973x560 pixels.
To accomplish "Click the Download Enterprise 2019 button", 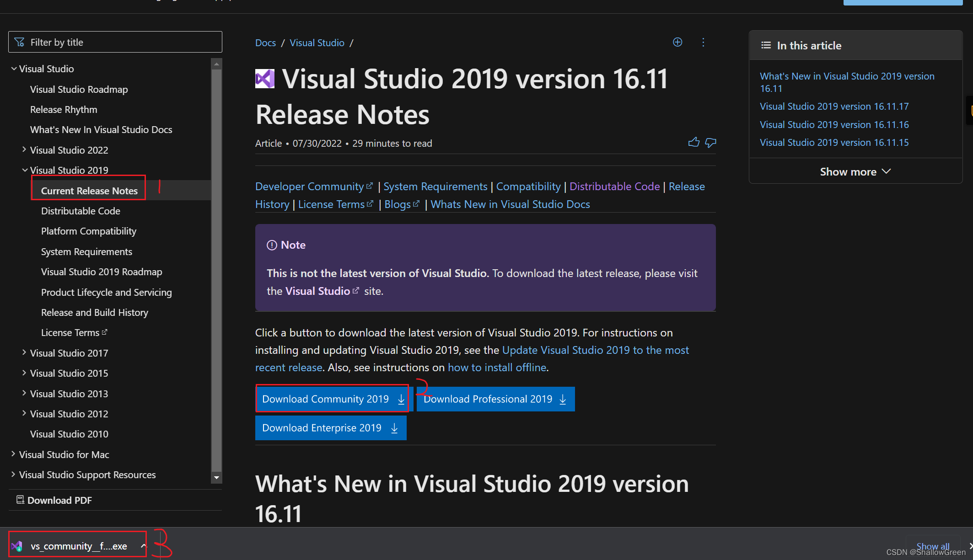I will point(330,428).
